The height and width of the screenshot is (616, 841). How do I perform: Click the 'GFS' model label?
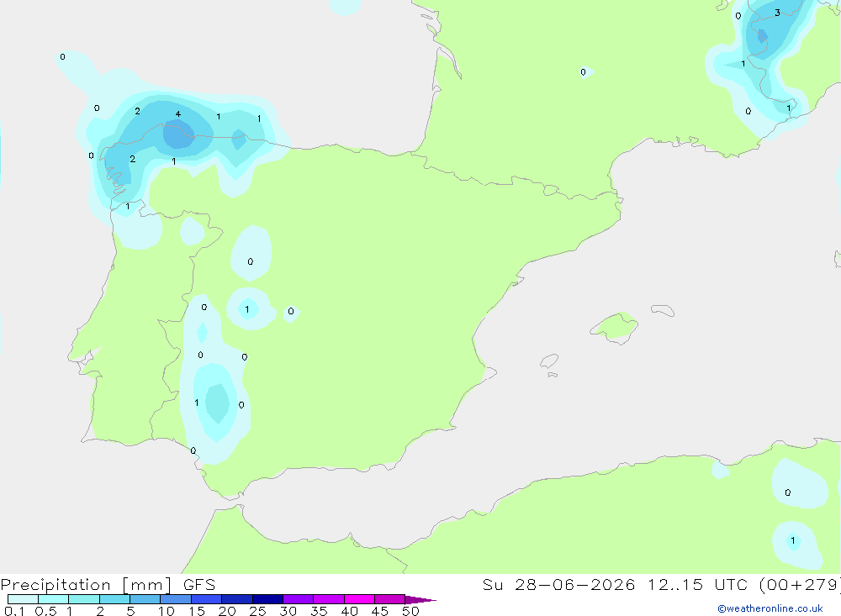(199, 585)
